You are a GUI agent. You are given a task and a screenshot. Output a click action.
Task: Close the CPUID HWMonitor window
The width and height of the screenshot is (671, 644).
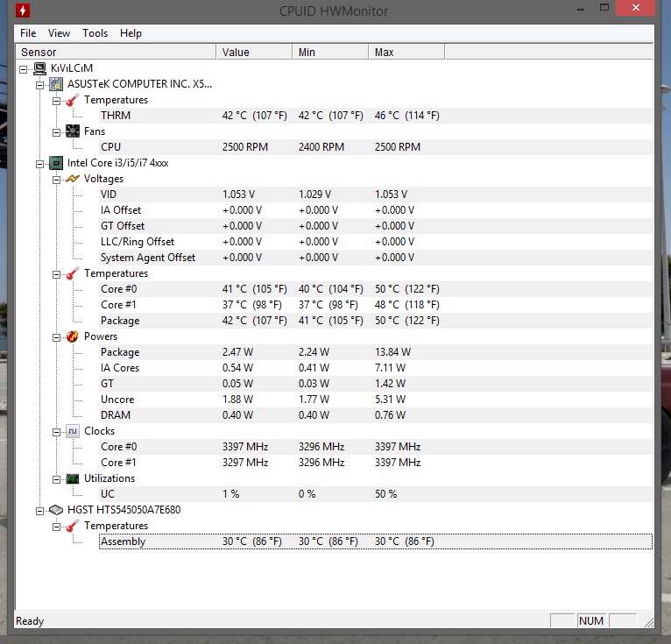point(635,8)
